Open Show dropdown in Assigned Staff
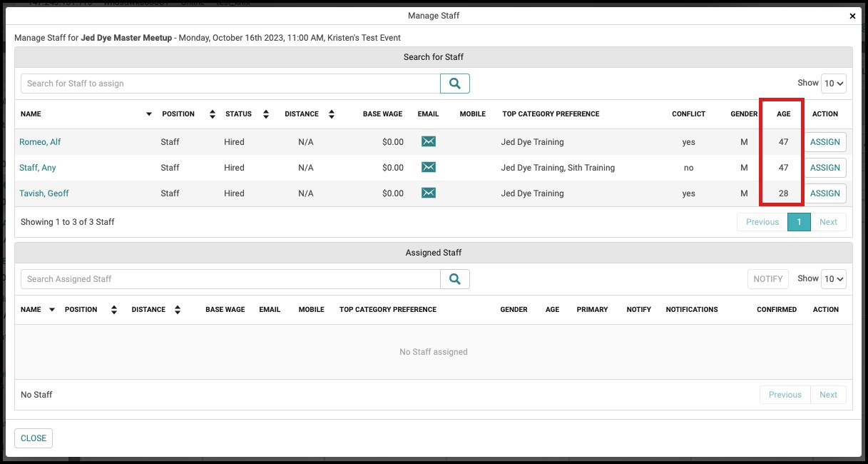This screenshot has width=868, height=464. [x=834, y=279]
